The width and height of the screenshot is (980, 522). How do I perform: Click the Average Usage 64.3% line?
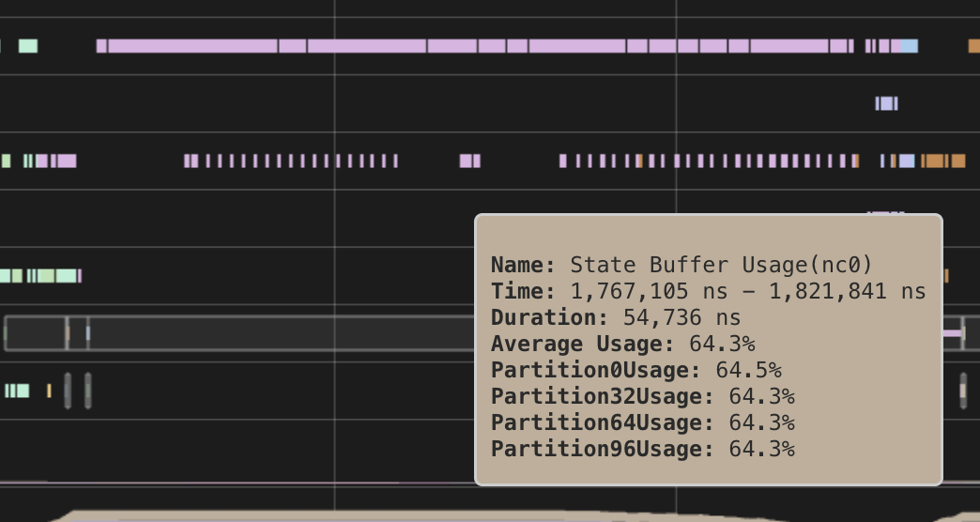click(622, 344)
